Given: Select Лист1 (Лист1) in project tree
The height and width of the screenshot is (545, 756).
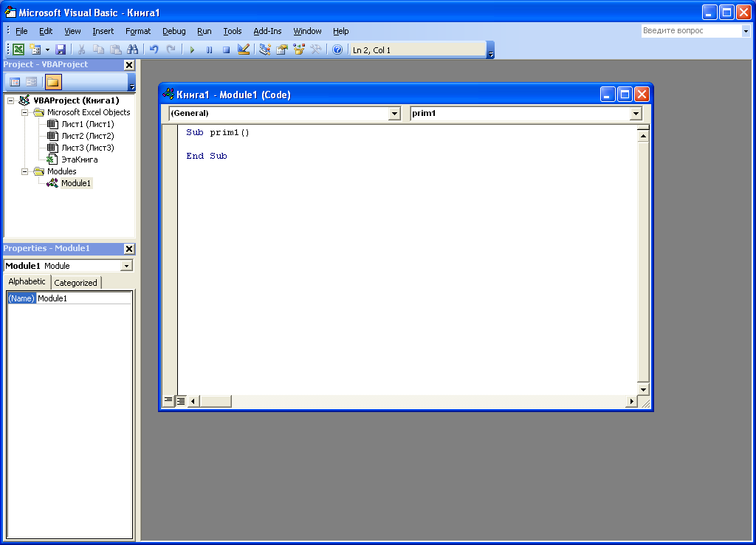Looking at the screenshot, I should (88, 124).
